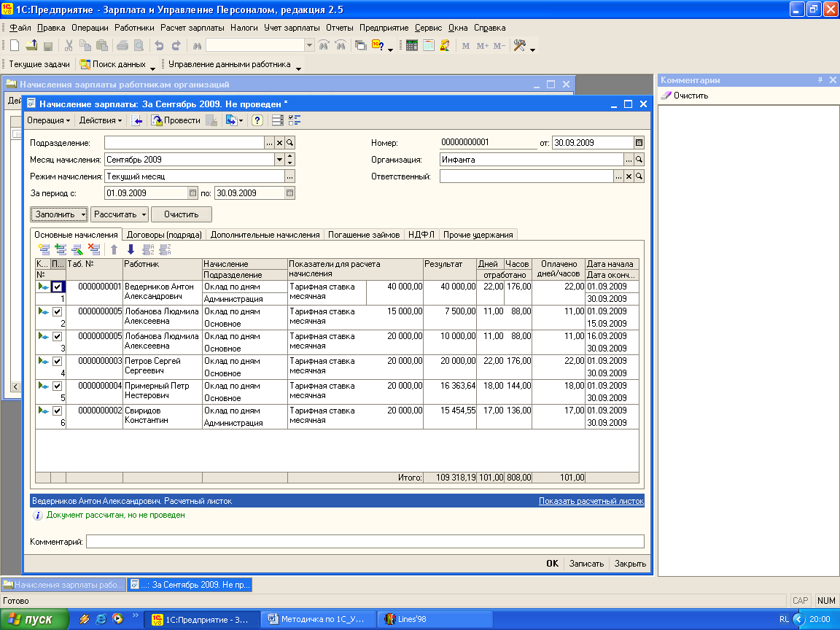Move the row up with gray arrow
Viewport: 840px width, 630px height.
[x=114, y=249]
